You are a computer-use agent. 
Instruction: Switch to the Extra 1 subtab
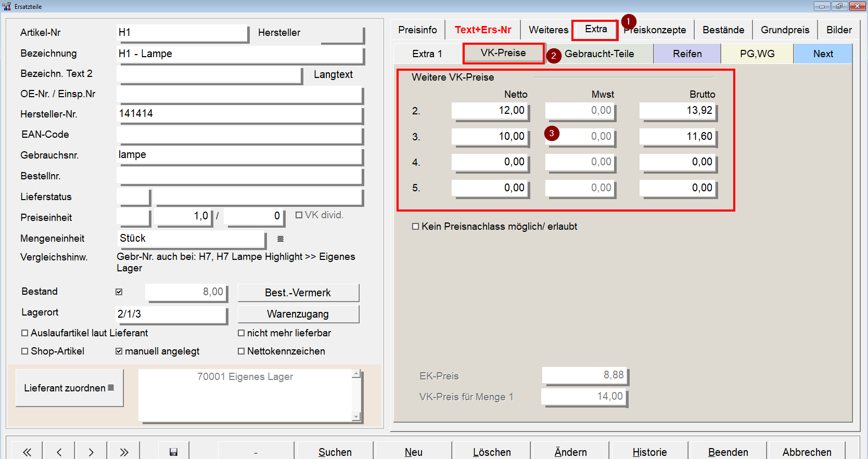[x=427, y=54]
